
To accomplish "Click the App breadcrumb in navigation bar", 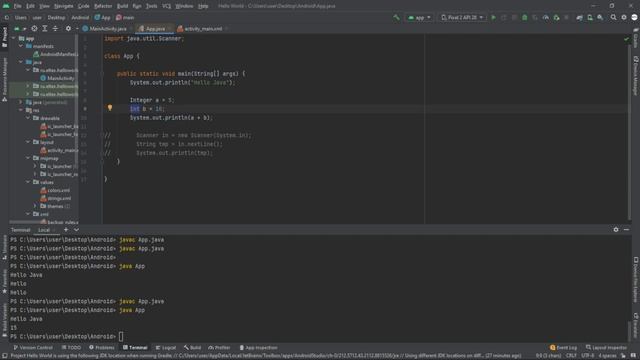I will [x=102, y=18].
